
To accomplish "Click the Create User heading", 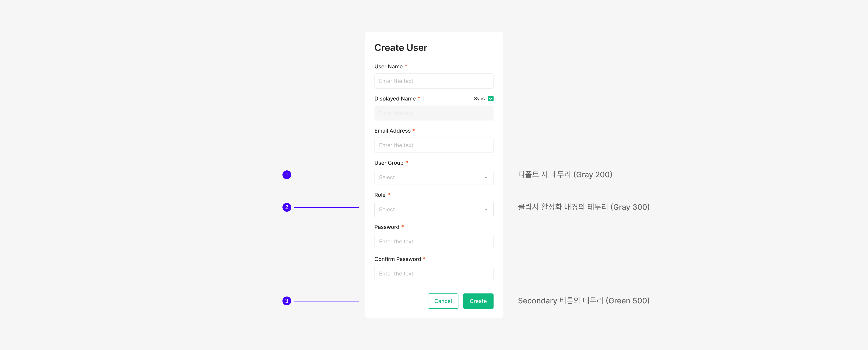I will [401, 48].
